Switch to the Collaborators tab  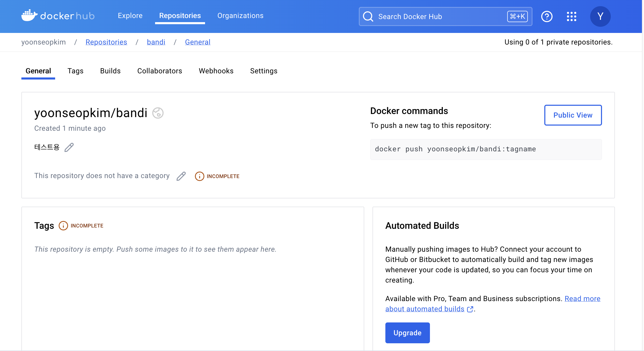pos(159,71)
